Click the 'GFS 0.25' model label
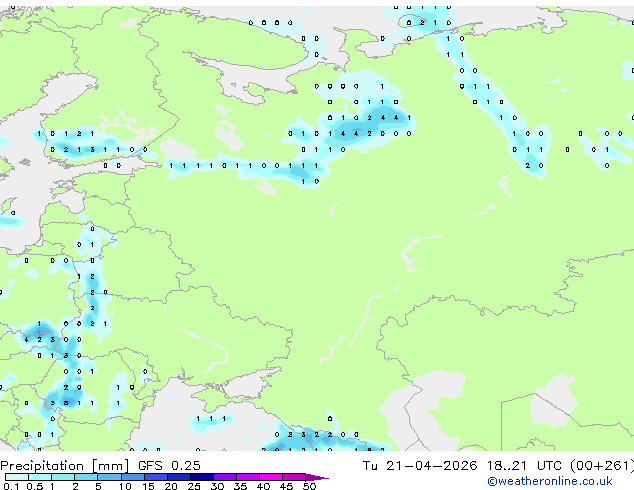 169,466
